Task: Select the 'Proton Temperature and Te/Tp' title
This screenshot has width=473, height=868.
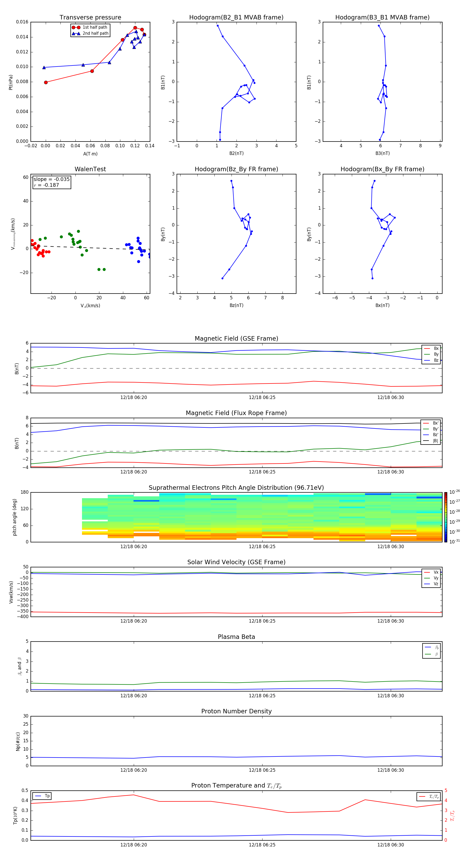Action: tap(236, 786)
